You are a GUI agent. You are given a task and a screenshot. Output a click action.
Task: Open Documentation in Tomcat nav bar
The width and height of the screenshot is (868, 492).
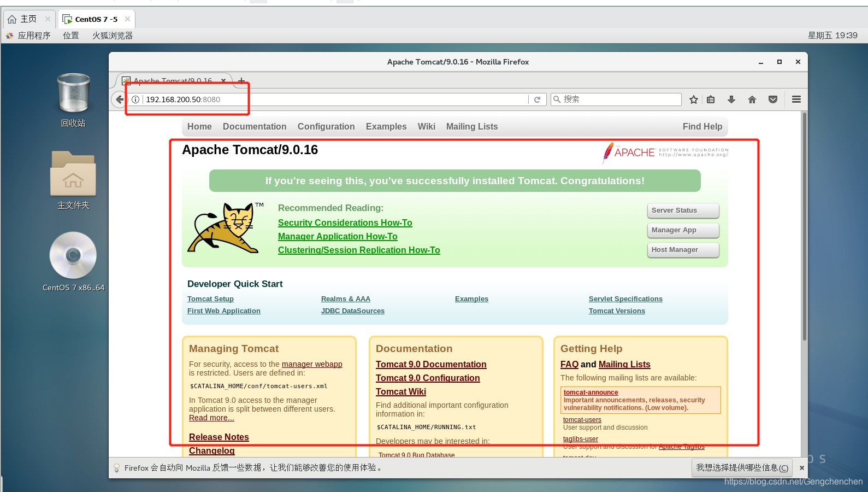click(255, 127)
